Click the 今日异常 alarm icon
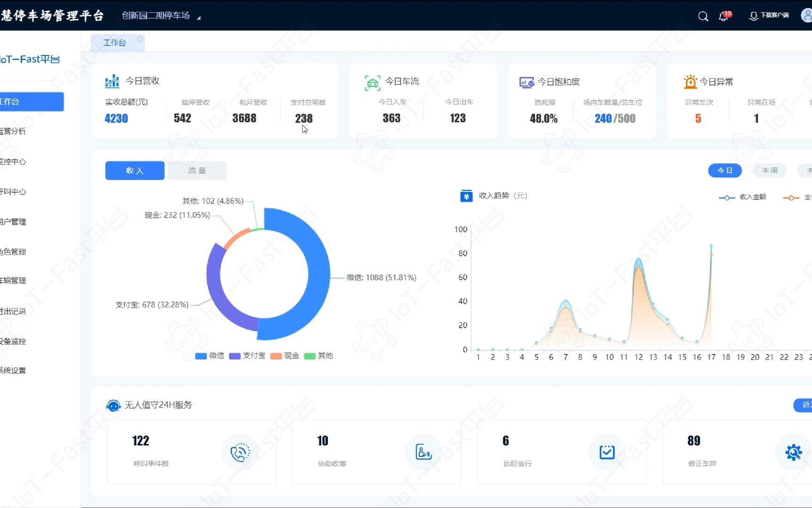The height and width of the screenshot is (508, 812). [690, 82]
